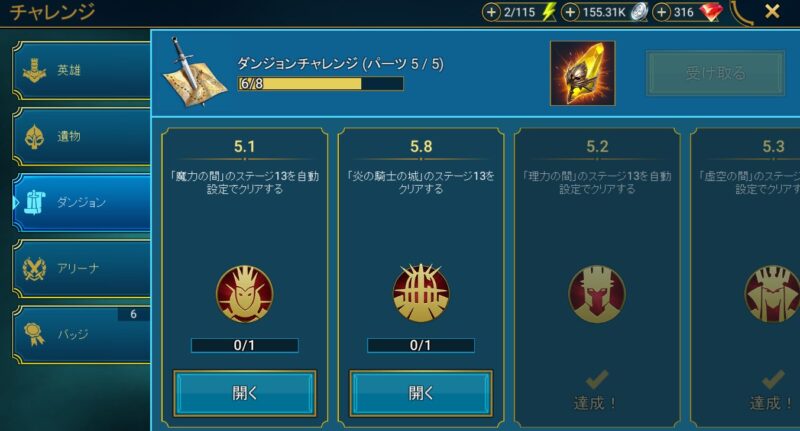800x431 pixels.
Task: Click the 5.8 Fire Knight castle emblem
Action: (421, 293)
